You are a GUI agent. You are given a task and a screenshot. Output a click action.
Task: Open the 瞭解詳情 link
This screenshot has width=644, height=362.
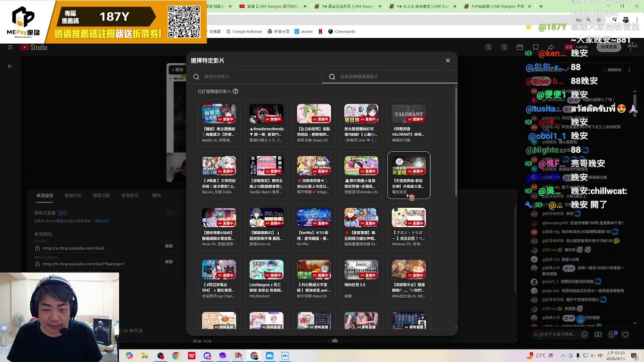(x=102, y=221)
